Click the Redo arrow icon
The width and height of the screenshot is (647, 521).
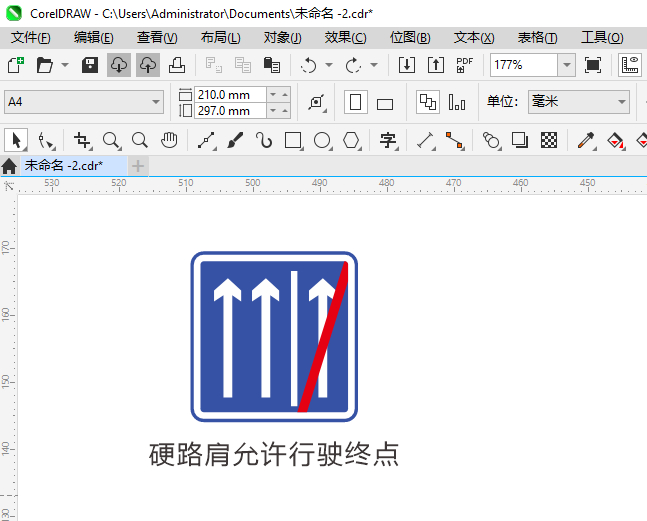(353, 65)
